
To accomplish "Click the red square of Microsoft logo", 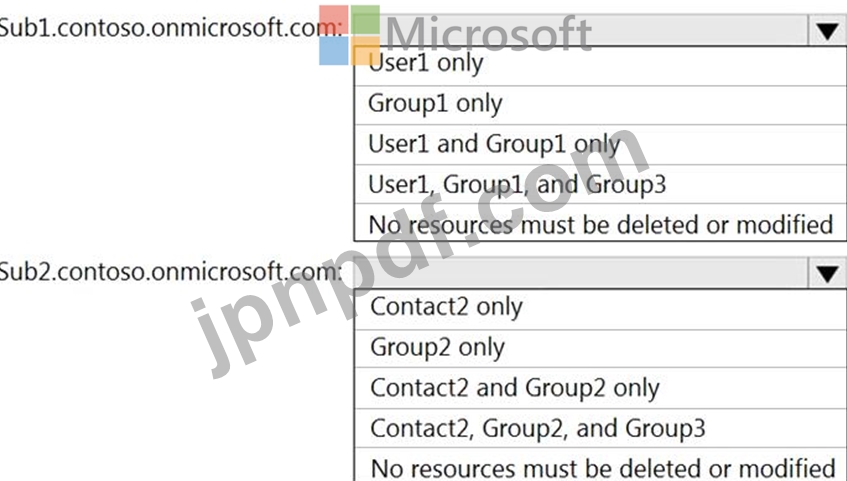I will [x=333, y=19].
